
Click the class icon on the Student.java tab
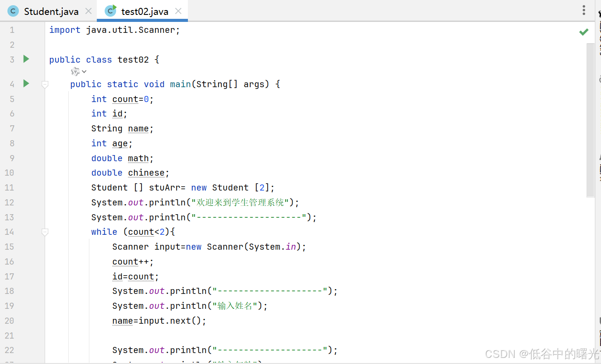(x=12, y=11)
